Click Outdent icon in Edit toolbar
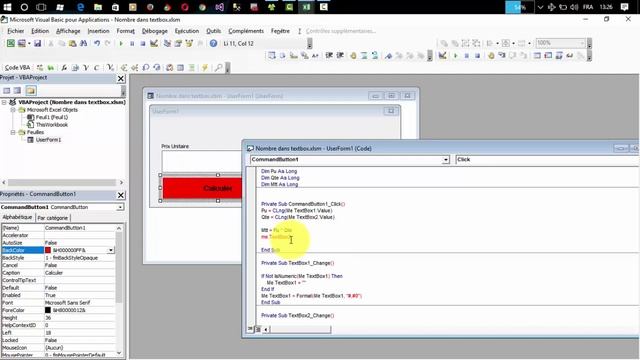This screenshot has width=640, height=360. 340,56
